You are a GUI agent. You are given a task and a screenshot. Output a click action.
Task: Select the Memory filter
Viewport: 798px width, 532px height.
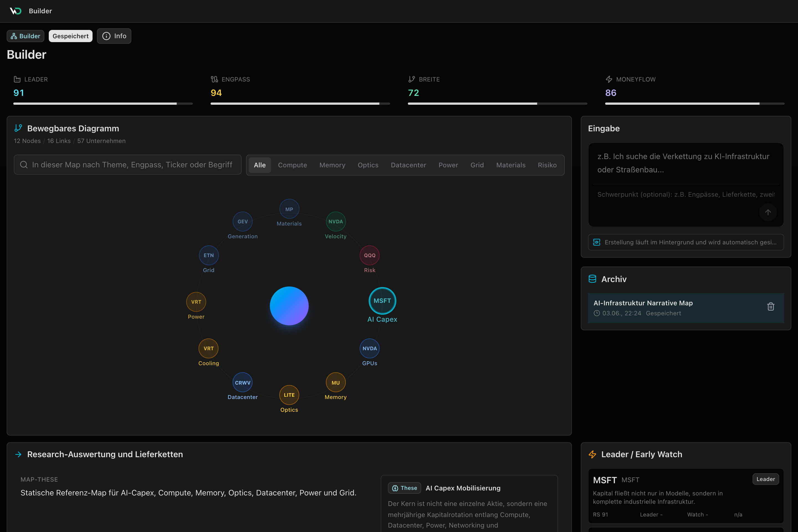[x=332, y=165]
